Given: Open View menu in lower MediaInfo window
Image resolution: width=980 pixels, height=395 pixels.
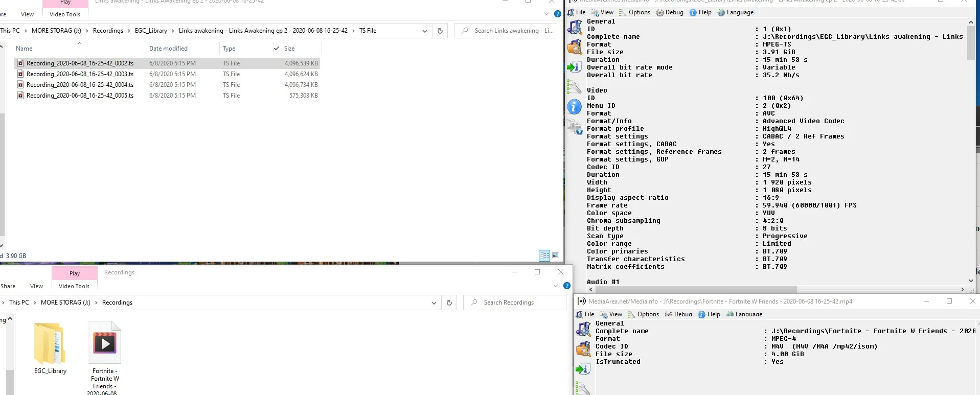Looking at the screenshot, I should click(611, 314).
